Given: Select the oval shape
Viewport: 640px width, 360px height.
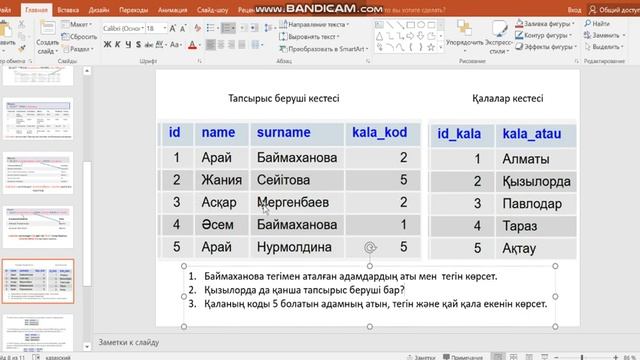Looking at the screenshot, I should point(421,25).
